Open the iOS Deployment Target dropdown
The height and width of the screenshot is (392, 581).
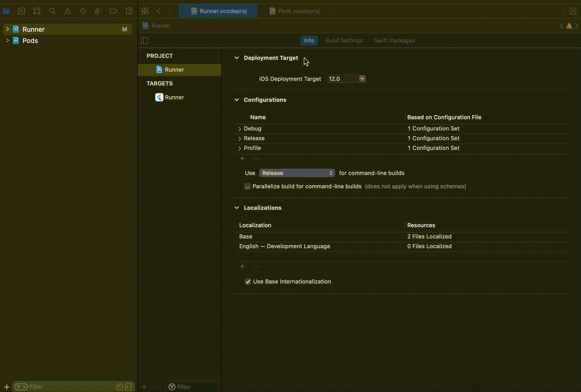click(362, 79)
